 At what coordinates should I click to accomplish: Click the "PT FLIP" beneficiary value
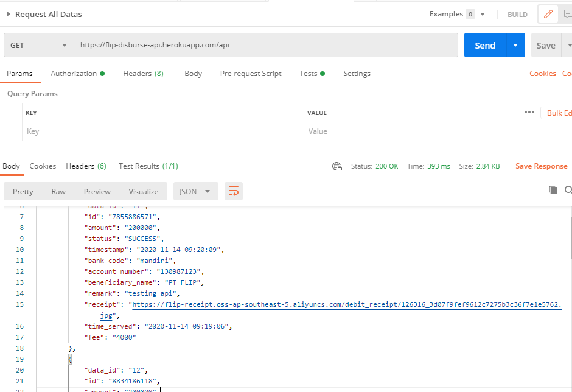click(x=183, y=282)
